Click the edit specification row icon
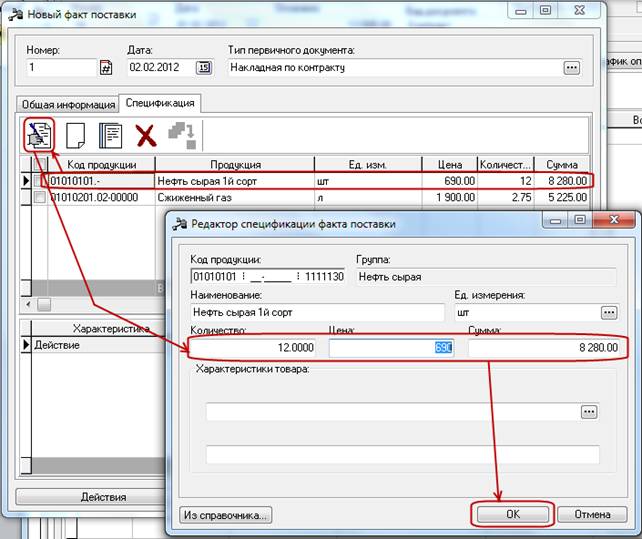 coord(39,134)
